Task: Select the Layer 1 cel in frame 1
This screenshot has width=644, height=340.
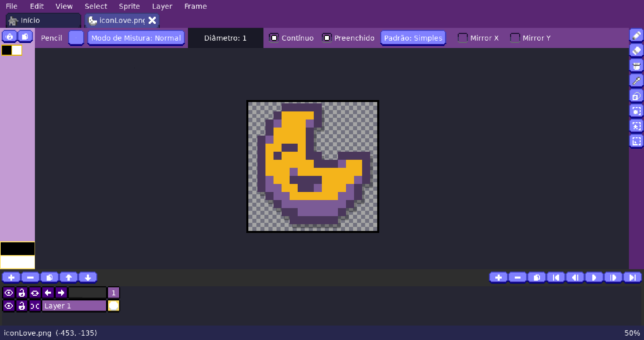Action: [x=113, y=306]
